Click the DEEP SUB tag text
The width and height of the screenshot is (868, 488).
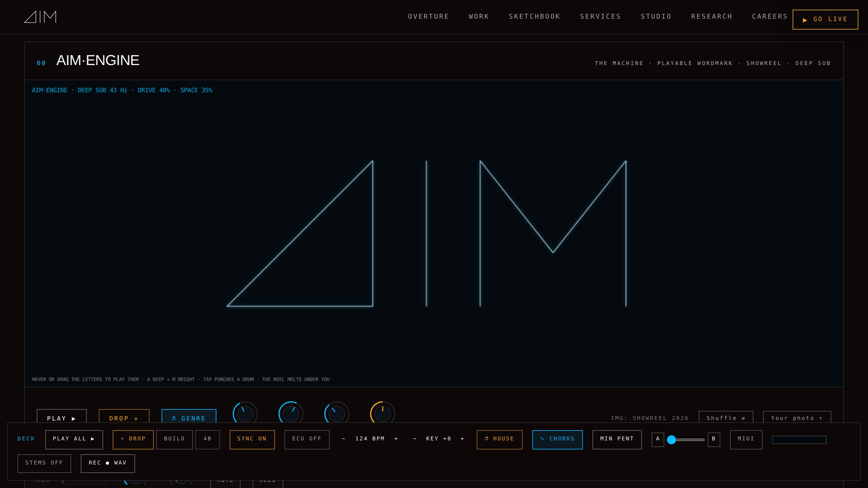(x=813, y=63)
